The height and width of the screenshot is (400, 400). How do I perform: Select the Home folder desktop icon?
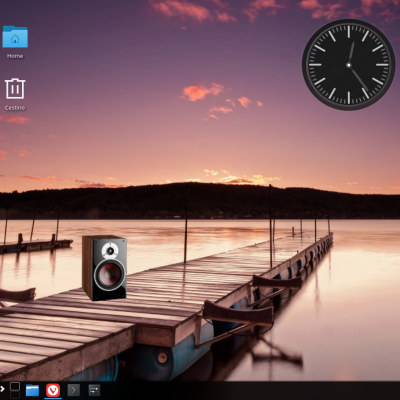tap(15, 37)
